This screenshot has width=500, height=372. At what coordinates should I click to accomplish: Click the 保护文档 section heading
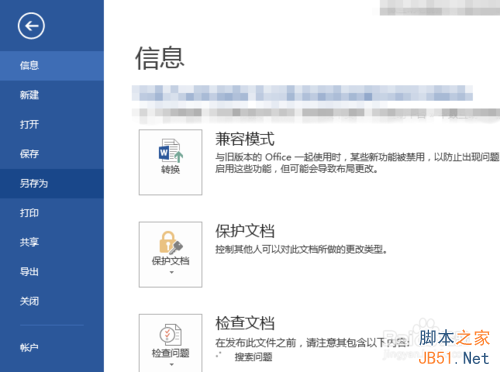point(245,231)
